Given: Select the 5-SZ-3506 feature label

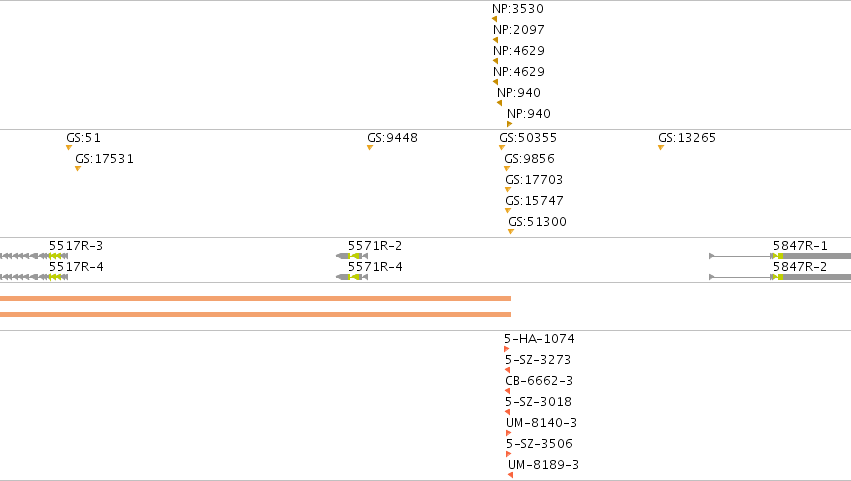Looking at the screenshot, I should 539,444.
